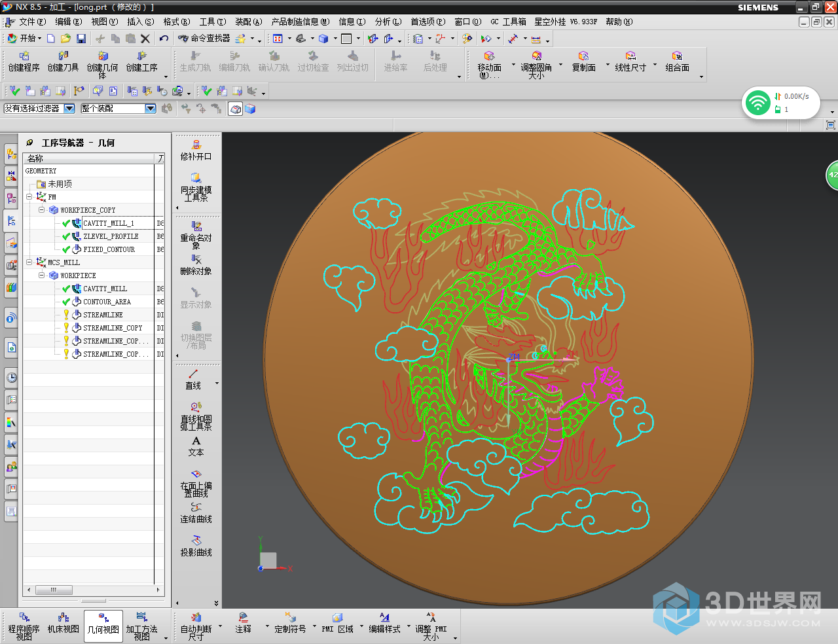Click the WiFi network speed widget

pos(780,103)
